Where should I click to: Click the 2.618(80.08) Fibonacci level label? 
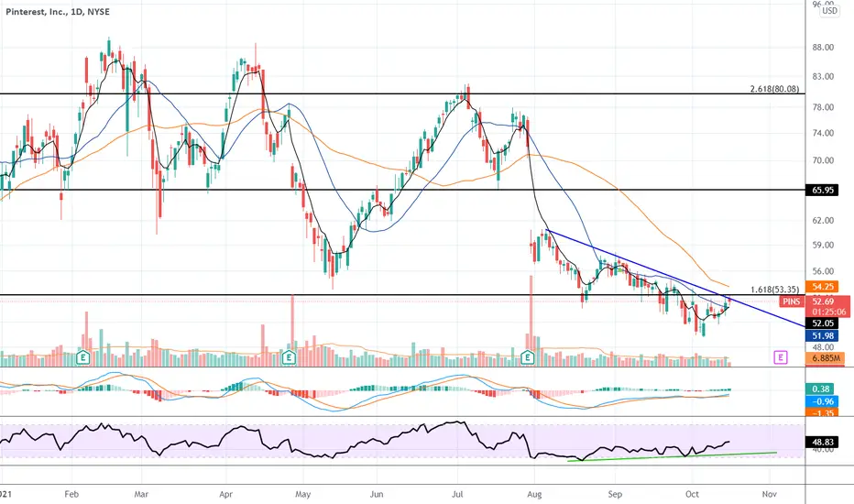point(774,89)
